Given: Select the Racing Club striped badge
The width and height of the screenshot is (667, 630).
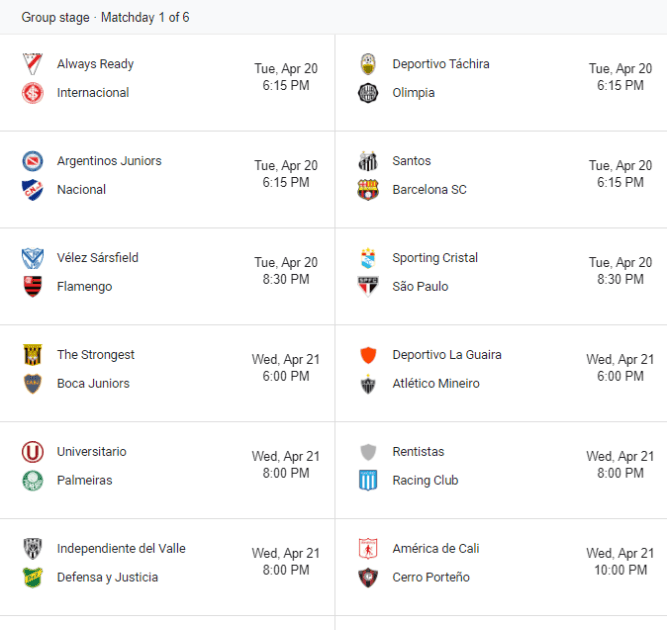Looking at the screenshot, I should [368, 481].
